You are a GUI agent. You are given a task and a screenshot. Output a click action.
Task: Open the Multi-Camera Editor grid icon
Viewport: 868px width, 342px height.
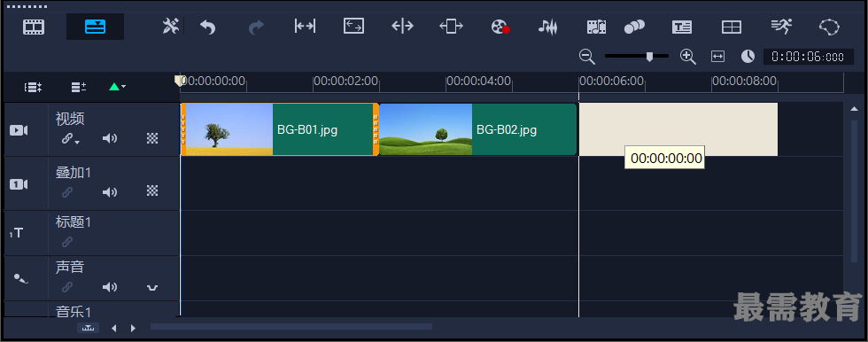[732, 27]
